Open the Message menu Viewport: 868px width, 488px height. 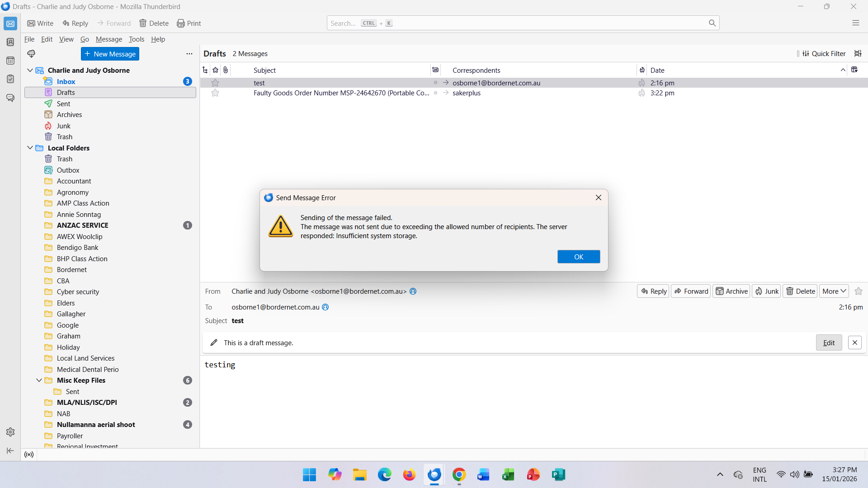click(x=108, y=39)
